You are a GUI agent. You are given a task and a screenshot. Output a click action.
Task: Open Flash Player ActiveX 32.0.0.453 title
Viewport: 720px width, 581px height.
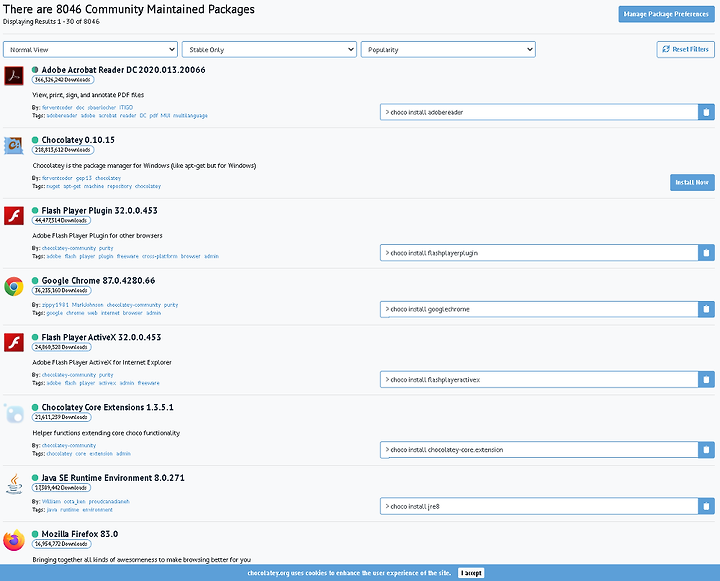101,337
